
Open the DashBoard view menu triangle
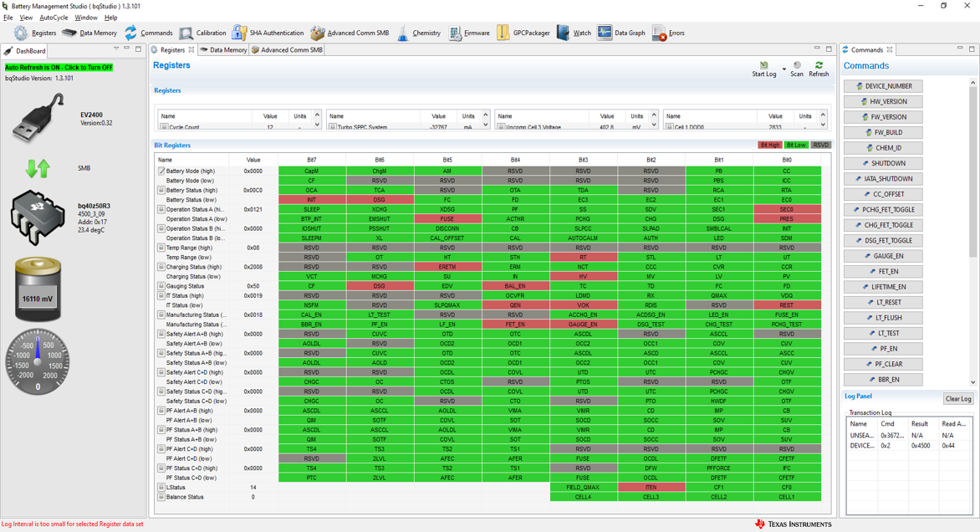[x=116, y=49]
